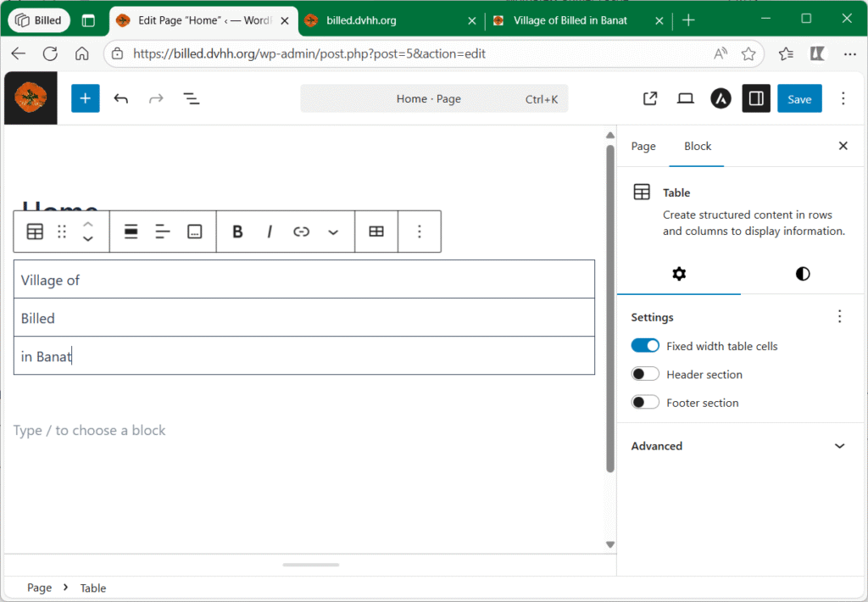Screen dimensions: 868x602
Task: Click the block inserter plus button
Action: point(85,99)
